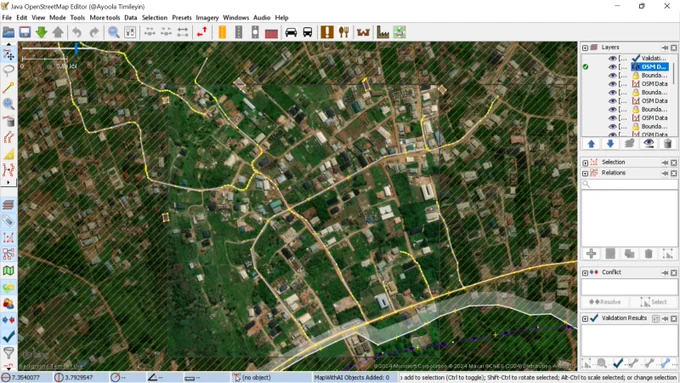Expand the Relations panel arrow
The image size is (680, 383).
click(585, 173)
